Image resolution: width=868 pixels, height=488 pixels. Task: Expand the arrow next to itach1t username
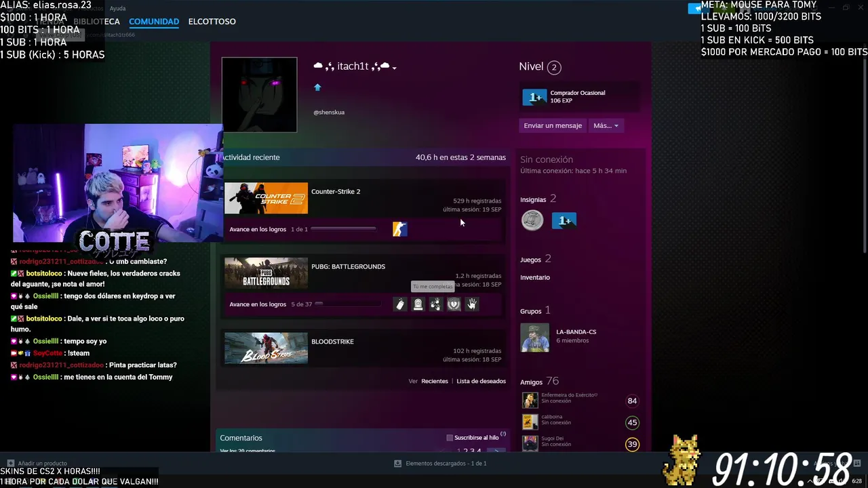394,68
